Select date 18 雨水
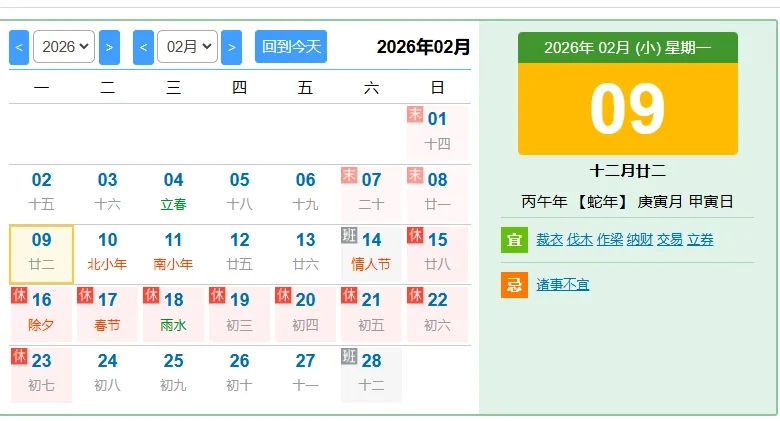The height and width of the screenshot is (421, 780). pos(174,314)
